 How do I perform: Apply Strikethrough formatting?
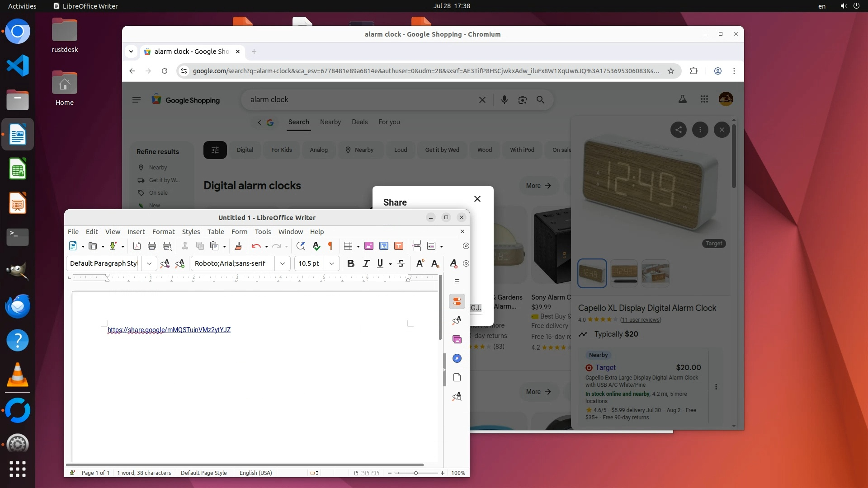[401, 263]
